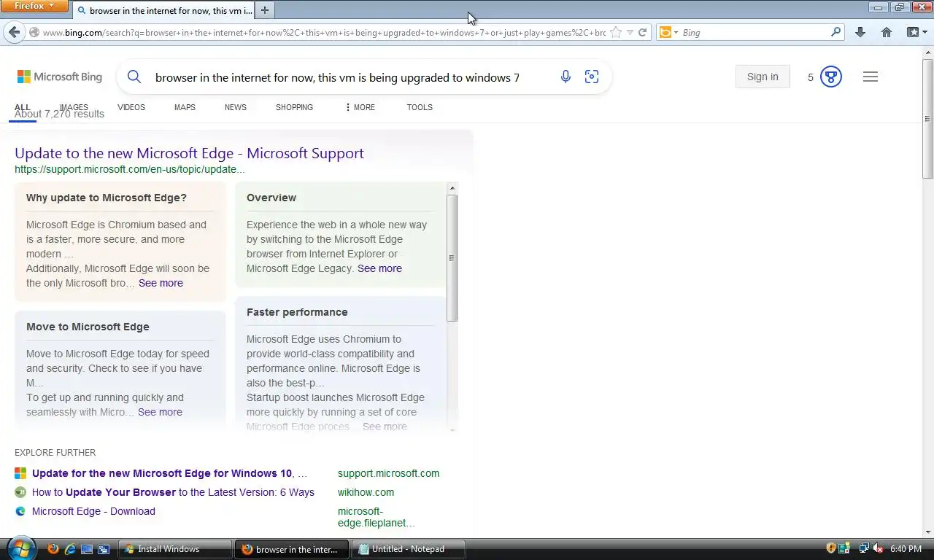934x560 pixels.
Task: Click See more under Why update to Edge
Action: [x=161, y=283]
